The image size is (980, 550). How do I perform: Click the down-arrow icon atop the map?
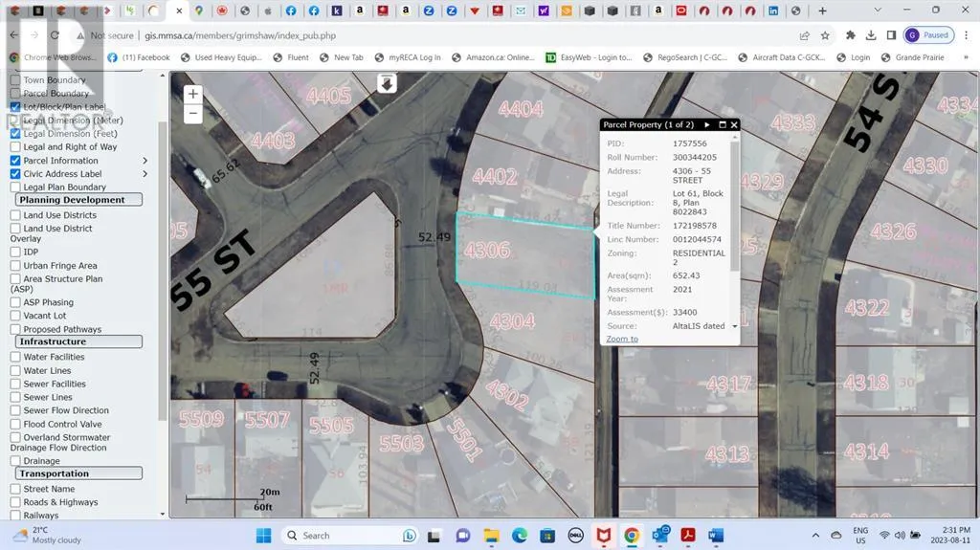click(x=387, y=83)
